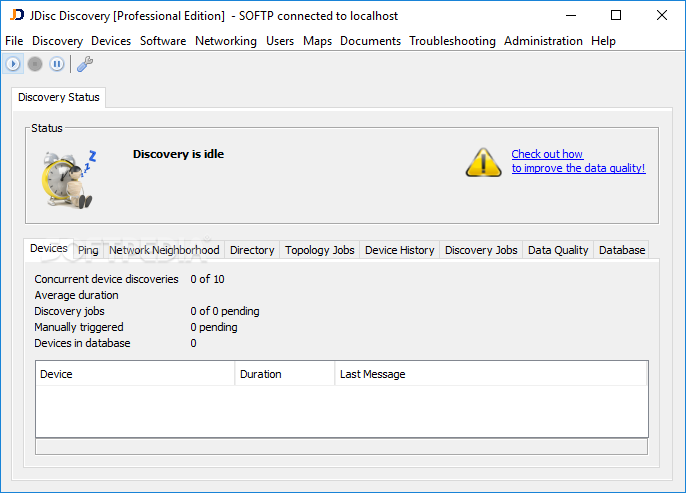Click the '0 of 0 pending' value
686x493 pixels.
(225, 311)
